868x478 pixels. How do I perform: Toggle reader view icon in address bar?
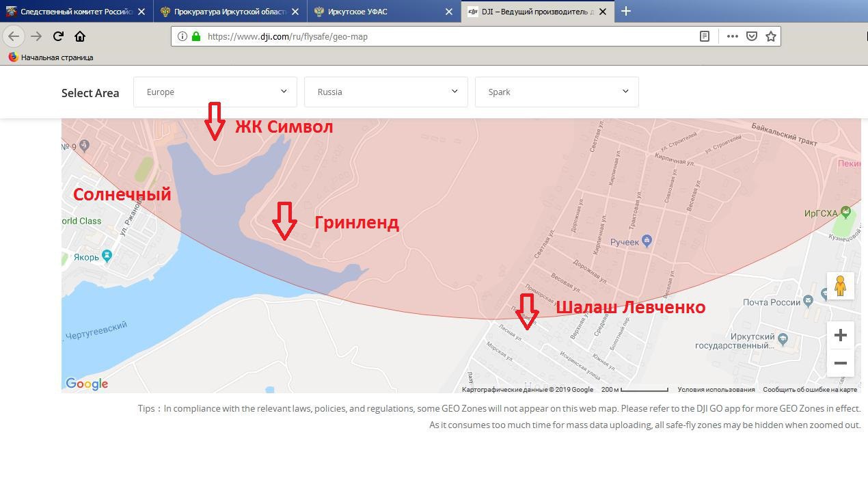[705, 36]
